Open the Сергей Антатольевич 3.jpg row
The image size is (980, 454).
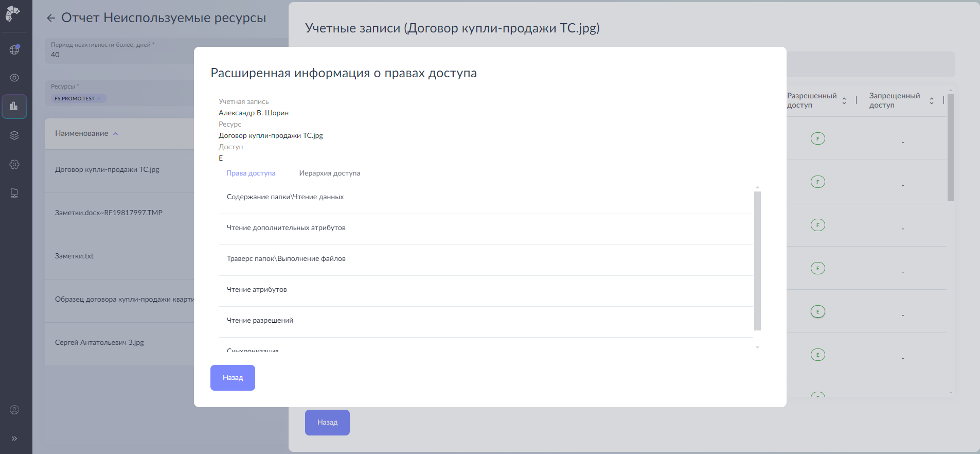pyautogui.click(x=119, y=344)
